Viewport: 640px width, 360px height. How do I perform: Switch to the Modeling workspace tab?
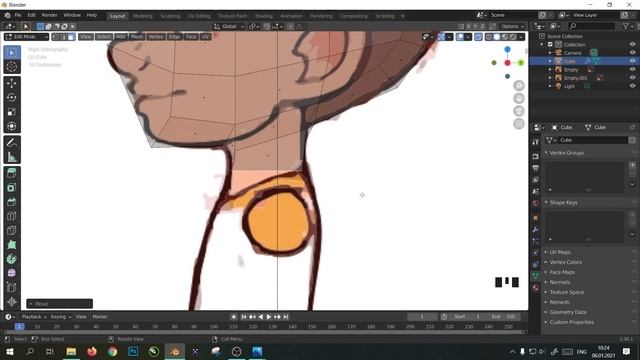click(142, 16)
